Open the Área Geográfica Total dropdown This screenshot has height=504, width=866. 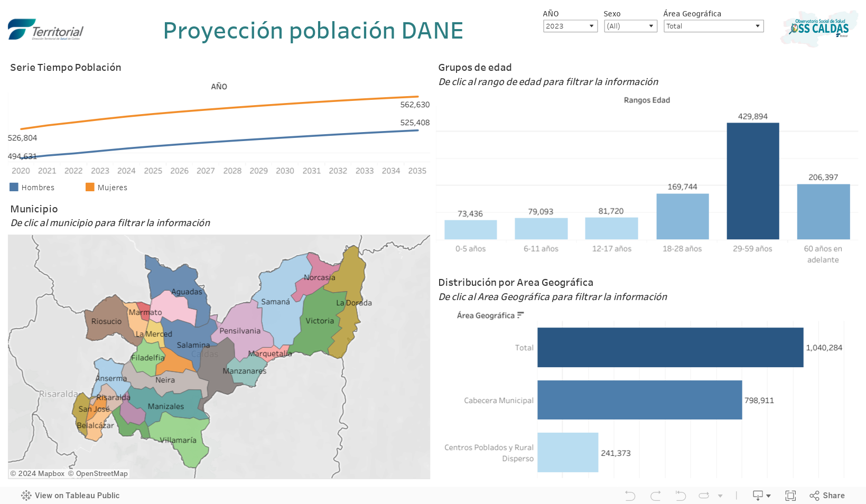[713, 26]
